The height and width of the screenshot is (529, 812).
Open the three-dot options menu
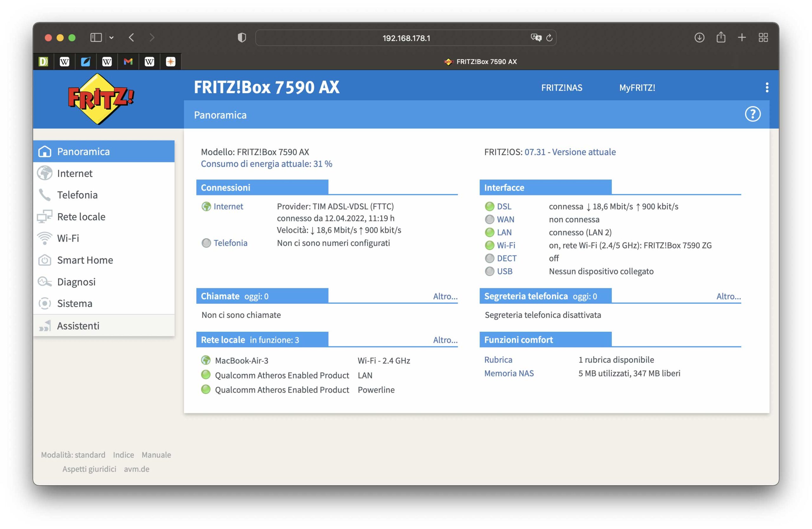[767, 88]
